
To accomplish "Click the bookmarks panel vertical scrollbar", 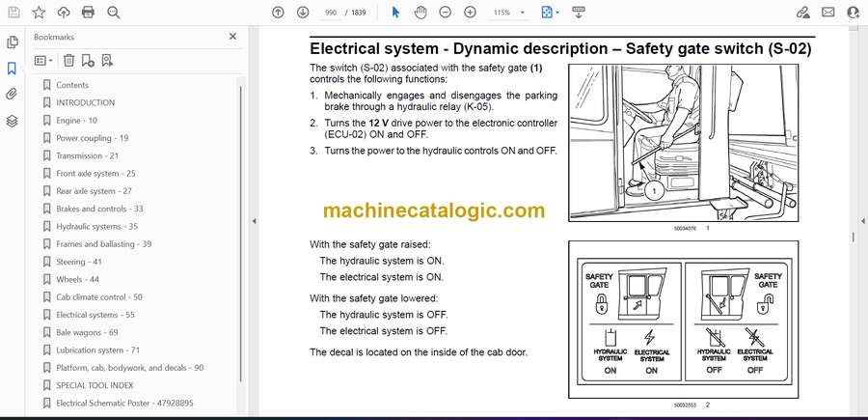I will pyautogui.click(x=241, y=233).
